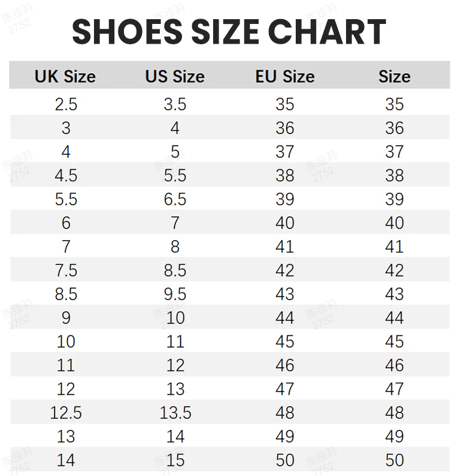455x476 pixels.
Task: Click the SHOES SIZE CHART title
Action: [x=229, y=32]
